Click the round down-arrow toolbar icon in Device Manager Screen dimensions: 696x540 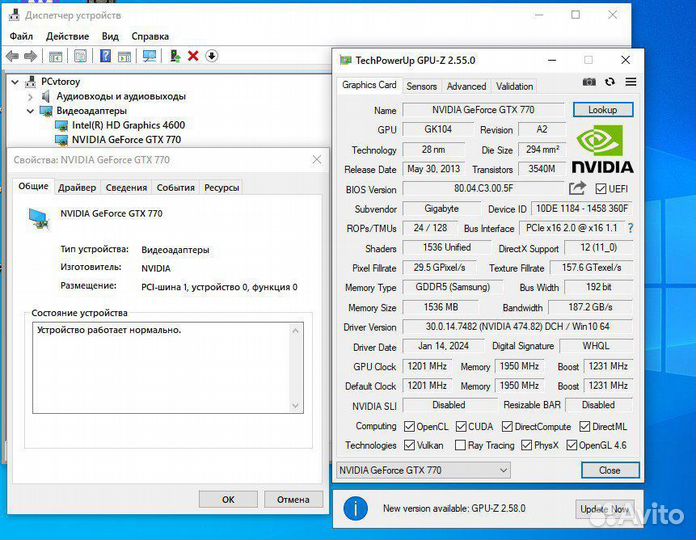pos(212,56)
